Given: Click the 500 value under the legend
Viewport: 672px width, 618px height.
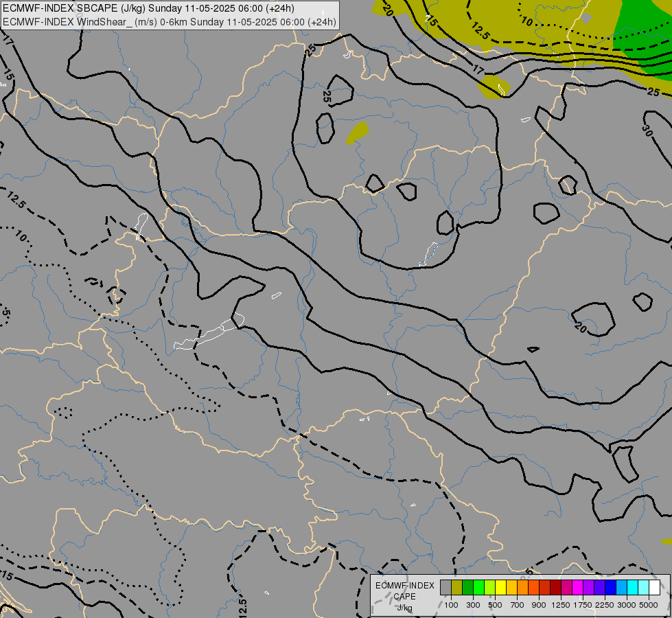Looking at the screenshot, I should point(495,605).
